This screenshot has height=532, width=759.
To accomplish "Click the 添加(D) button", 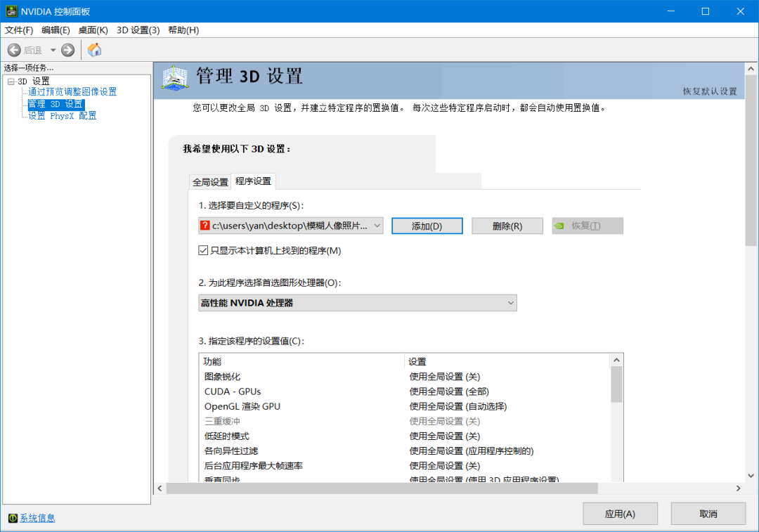I will tap(427, 226).
